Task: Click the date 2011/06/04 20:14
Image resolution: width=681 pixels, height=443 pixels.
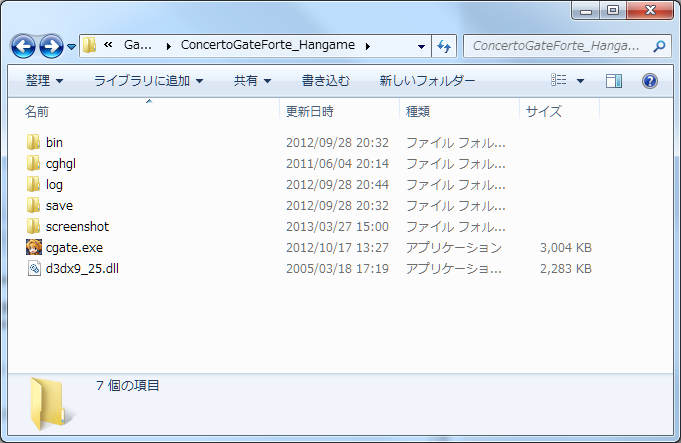Action: point(337,164)
